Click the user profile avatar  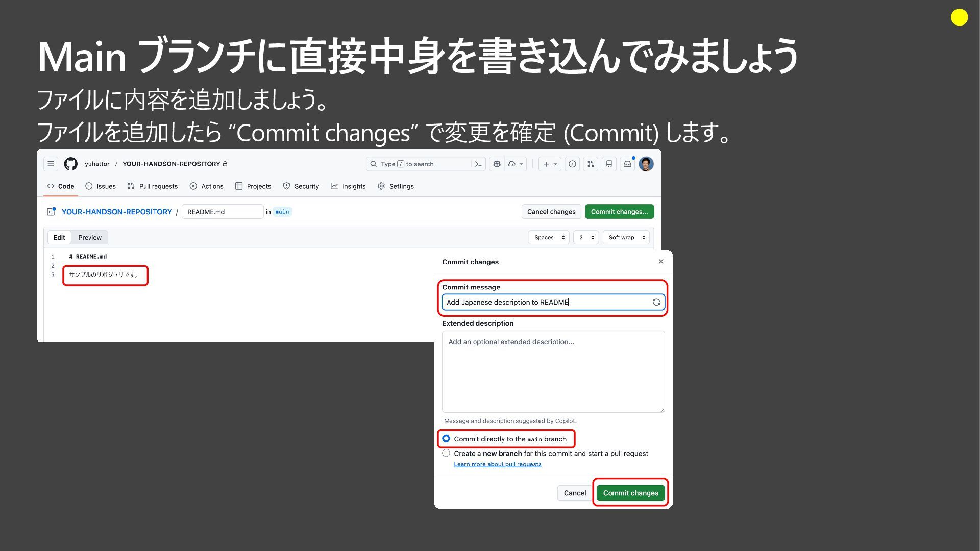(x=646, y=164)
